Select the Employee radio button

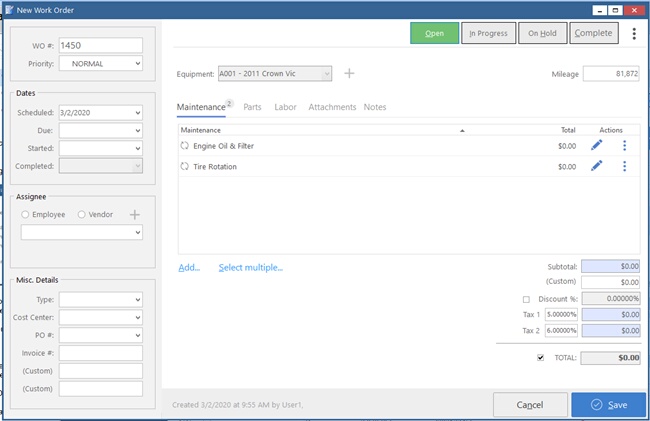[25, 214]
